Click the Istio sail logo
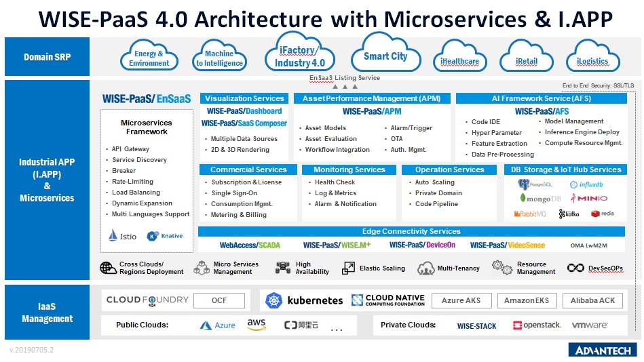644x362 pixels. pos(113,236)
